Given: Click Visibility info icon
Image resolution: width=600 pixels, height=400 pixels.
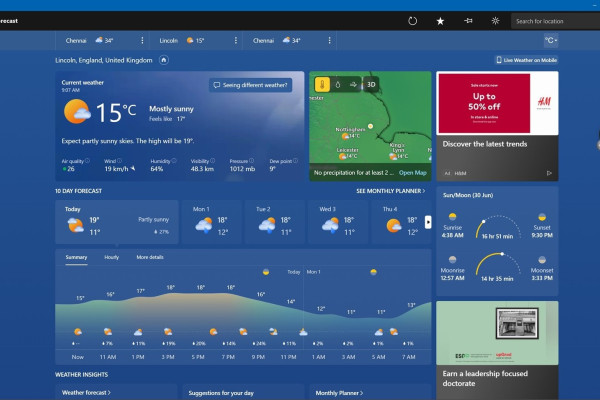Looking at the screenshot, I should point(212,161).
